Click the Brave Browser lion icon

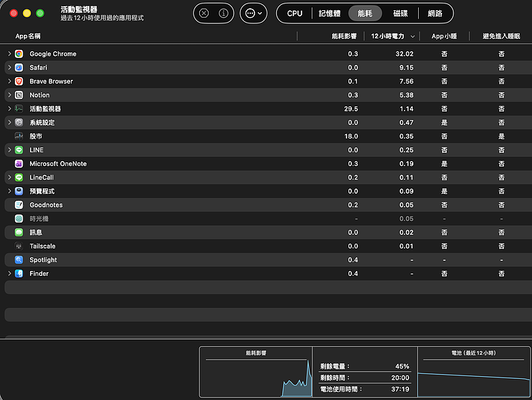[19, 81]
